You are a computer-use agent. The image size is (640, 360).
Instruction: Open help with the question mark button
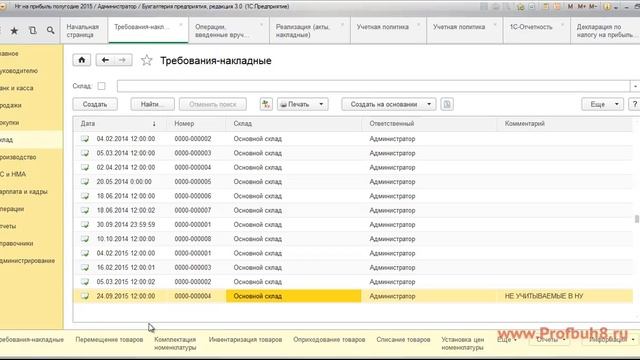634,104
